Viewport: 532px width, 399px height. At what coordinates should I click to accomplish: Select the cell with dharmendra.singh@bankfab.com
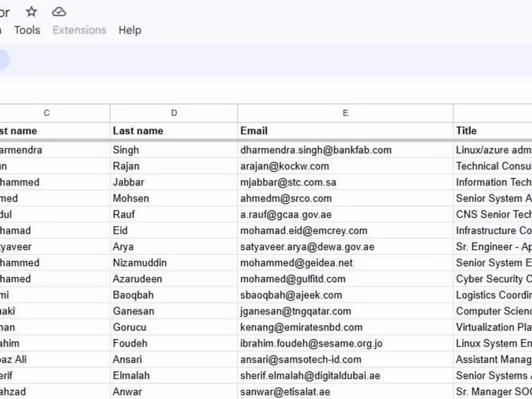pyautogui.click(x=315, y=150)
